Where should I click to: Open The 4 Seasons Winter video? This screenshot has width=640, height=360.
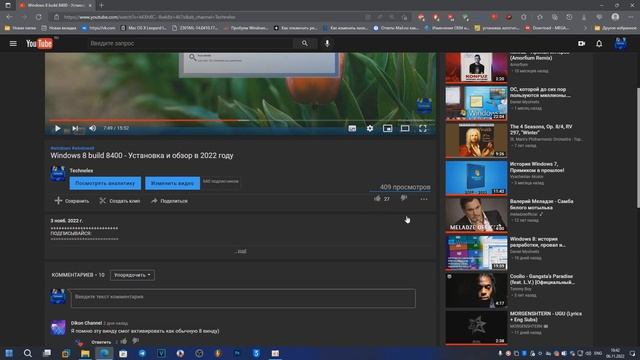476,140
